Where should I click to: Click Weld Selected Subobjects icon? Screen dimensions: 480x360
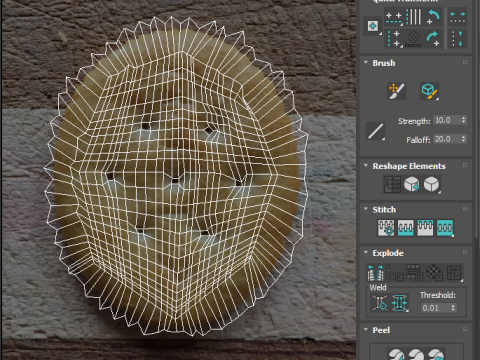399,303
